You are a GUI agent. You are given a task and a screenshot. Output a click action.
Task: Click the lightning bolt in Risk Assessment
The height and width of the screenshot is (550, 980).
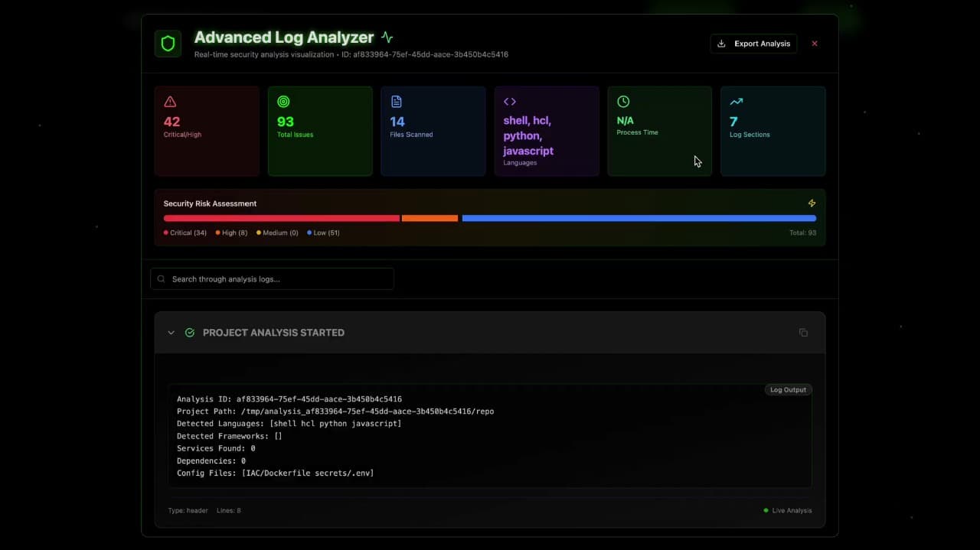(812, 203)
